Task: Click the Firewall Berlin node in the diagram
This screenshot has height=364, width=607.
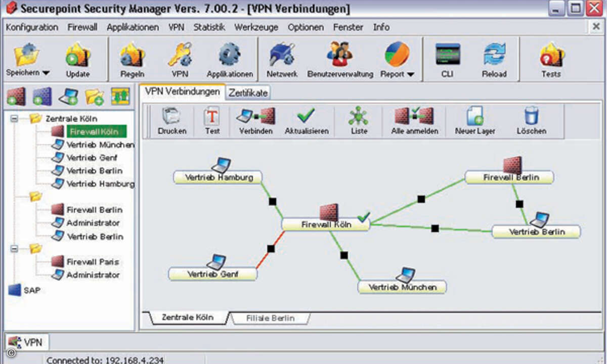Action: tap(509, 177)
